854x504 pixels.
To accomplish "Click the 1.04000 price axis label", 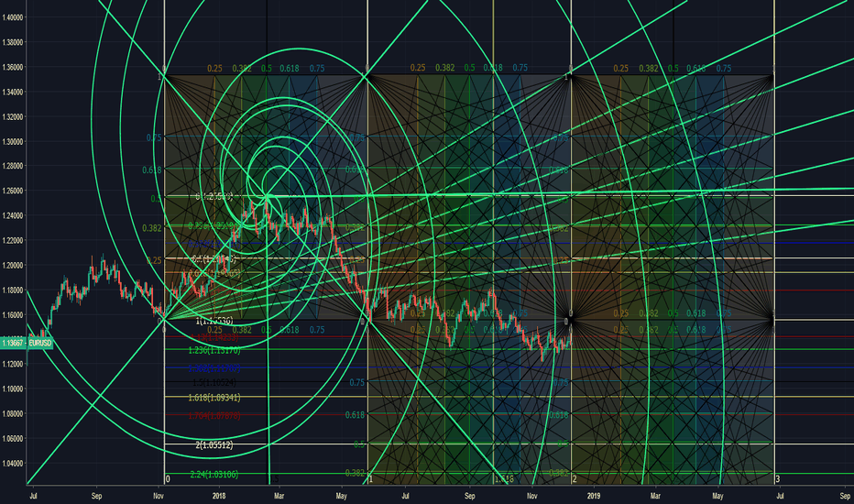I will 13,463.
